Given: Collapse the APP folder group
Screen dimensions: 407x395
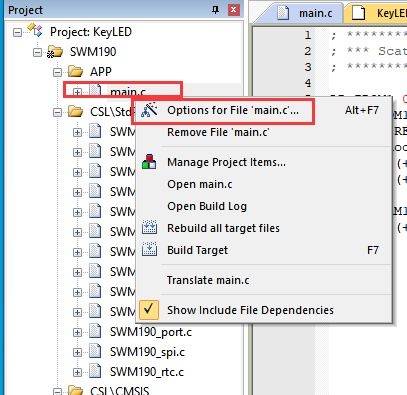Looking at the screenshot, I should click(57, 72).
